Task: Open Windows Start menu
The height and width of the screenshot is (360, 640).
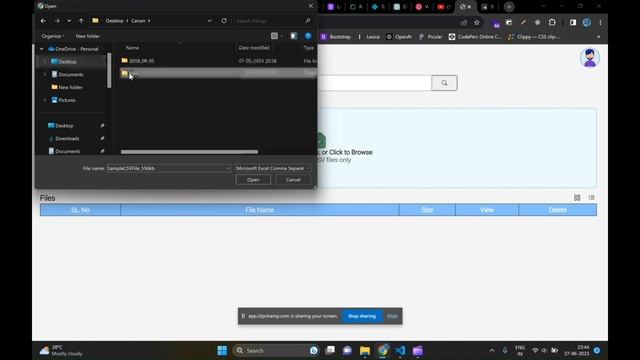Action: (222, 351)
